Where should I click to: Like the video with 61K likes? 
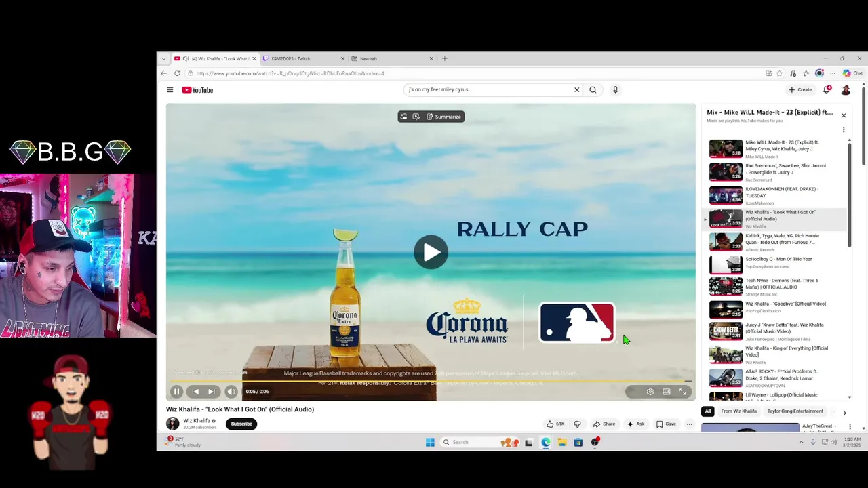pyautogui.click(x=555, y=424)
